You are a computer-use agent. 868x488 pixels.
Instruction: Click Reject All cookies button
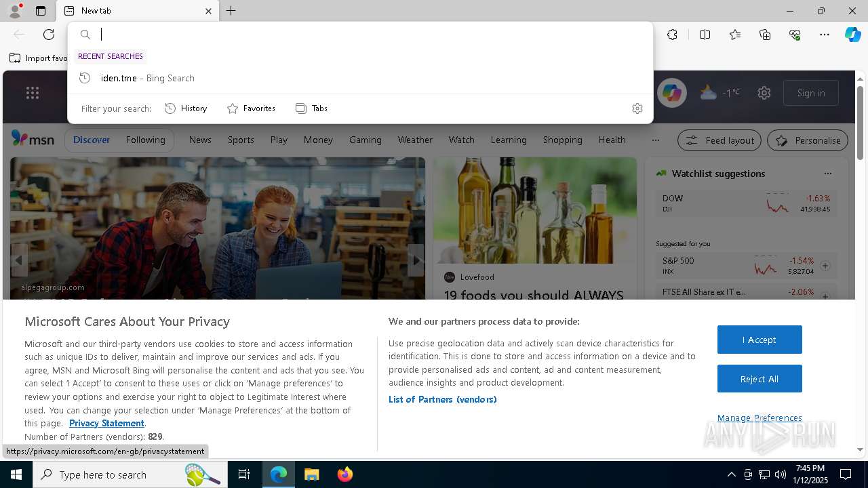[759, 379]
